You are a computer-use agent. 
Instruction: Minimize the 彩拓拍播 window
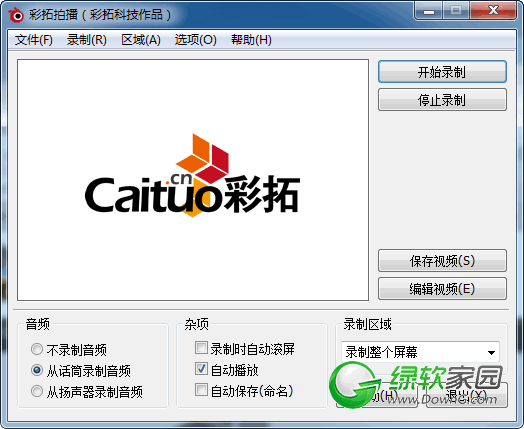pyautogui.click(x=429, y=11)
